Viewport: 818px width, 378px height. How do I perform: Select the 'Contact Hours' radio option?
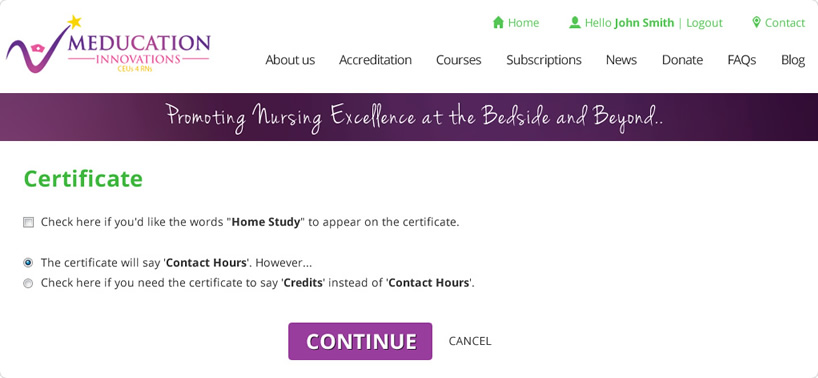click(x=28, y=263)
